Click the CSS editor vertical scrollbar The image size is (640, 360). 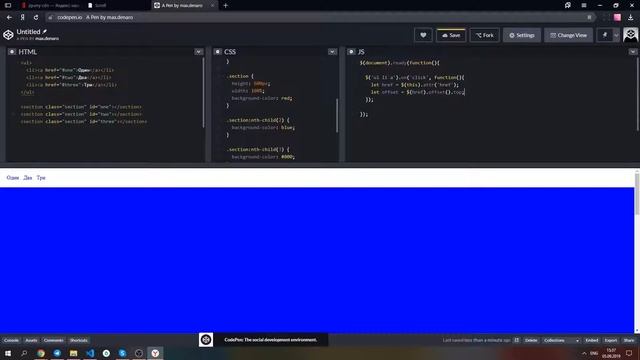(x=337, y=116)
